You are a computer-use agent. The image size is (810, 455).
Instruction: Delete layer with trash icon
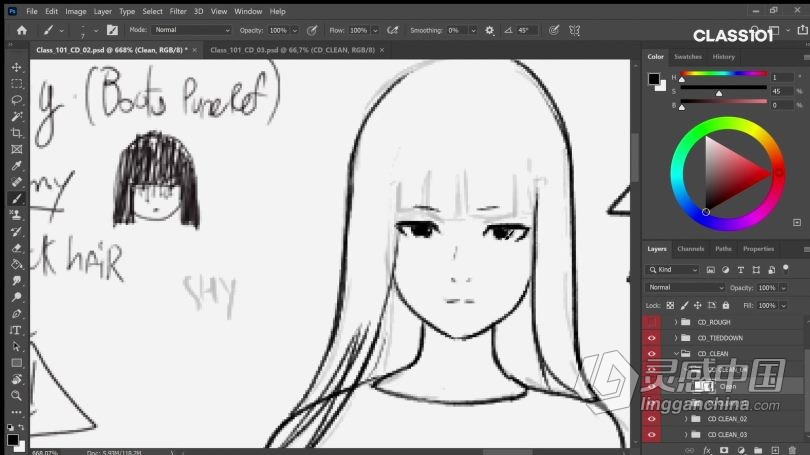[792, 450]
